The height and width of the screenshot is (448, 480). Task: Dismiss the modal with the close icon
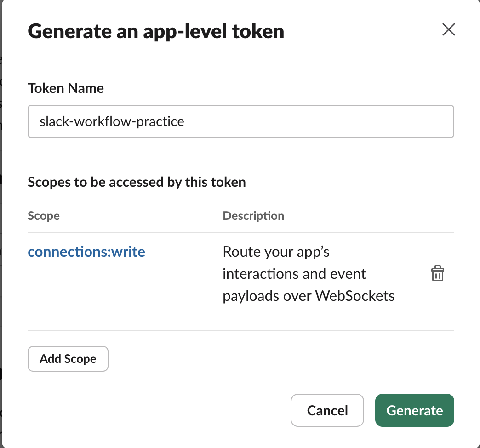[x=448, y=29]
